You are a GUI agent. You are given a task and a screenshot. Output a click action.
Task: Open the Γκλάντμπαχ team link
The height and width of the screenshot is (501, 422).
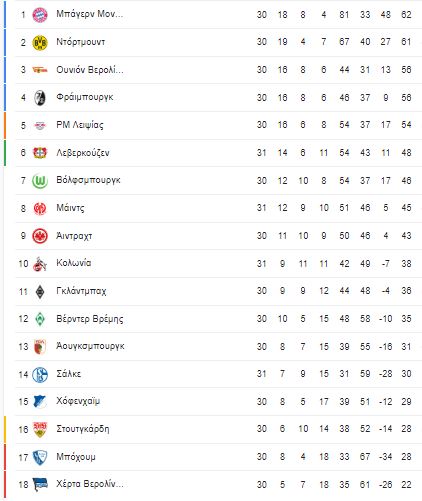click(x=81, y=291)
